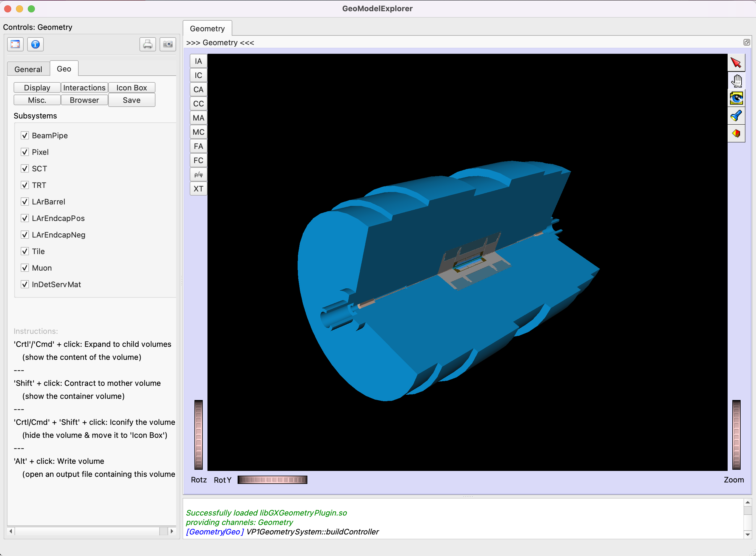The width and height of the screenshot is (756, 556).
Task: Hide the Tile subsystem
Action: click(x=25, y=251)
